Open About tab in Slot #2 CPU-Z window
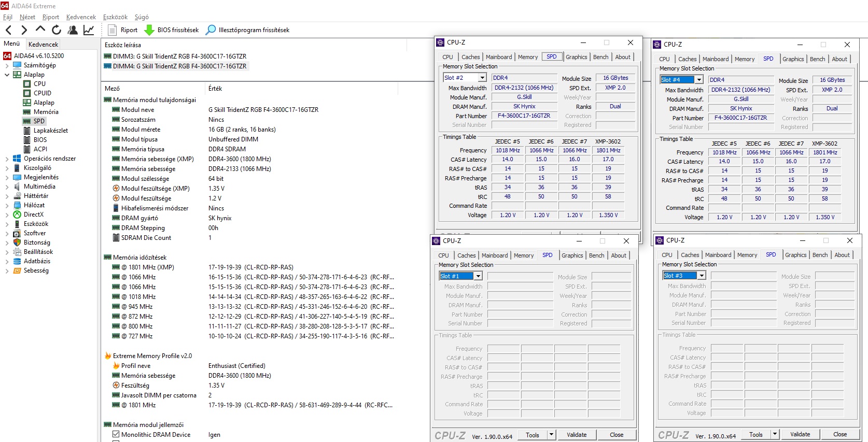The height and width of the screenshot is (442, 868). tap(623, 57)
